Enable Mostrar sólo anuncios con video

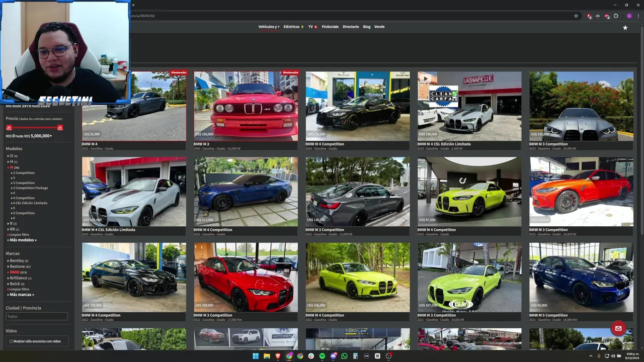click(11, 341)
